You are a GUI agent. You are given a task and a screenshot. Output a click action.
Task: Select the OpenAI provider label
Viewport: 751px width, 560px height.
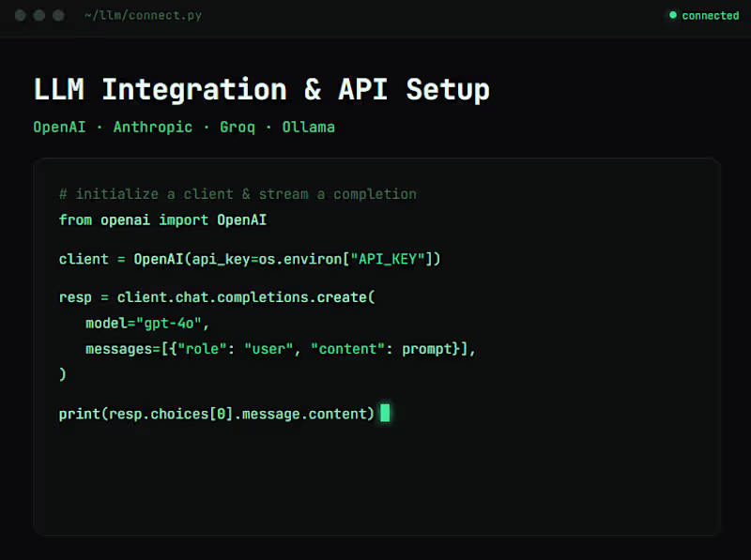tap(59, 128)
